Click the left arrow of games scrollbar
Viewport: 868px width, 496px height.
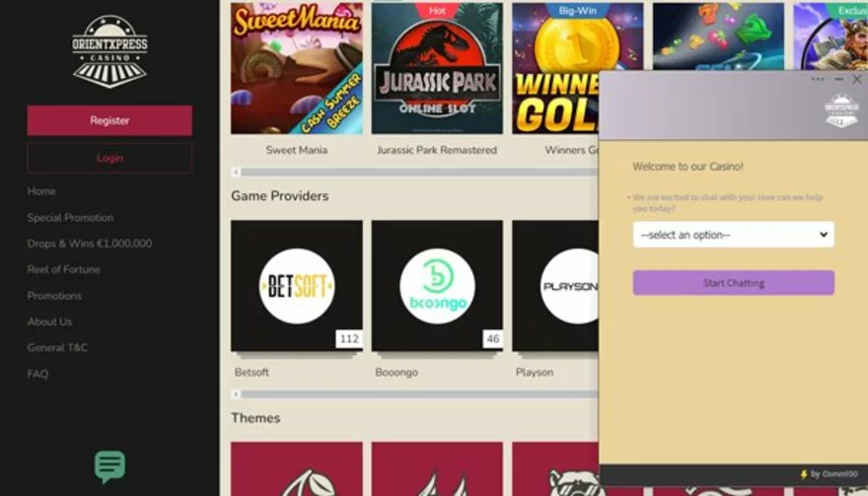click(236, 173)
